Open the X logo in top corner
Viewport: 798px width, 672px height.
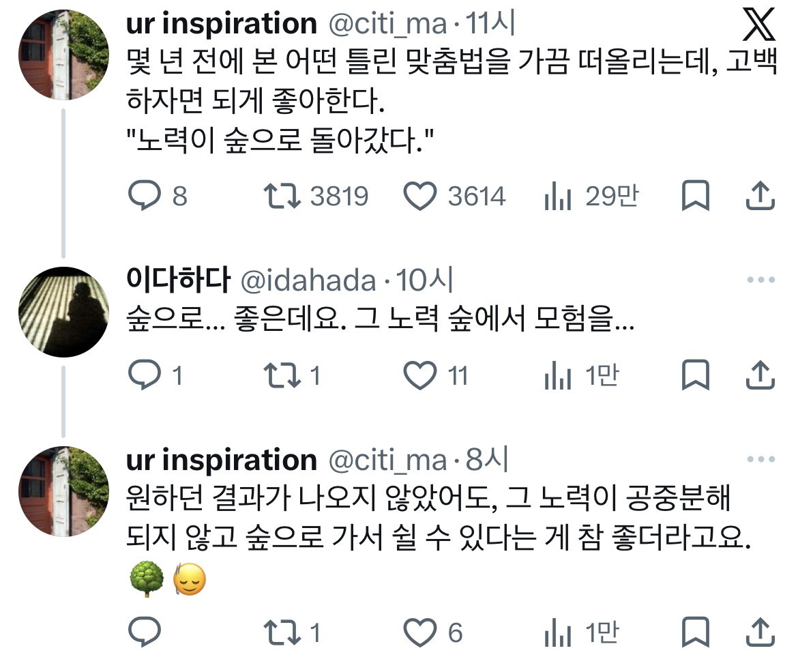(759, 24)
